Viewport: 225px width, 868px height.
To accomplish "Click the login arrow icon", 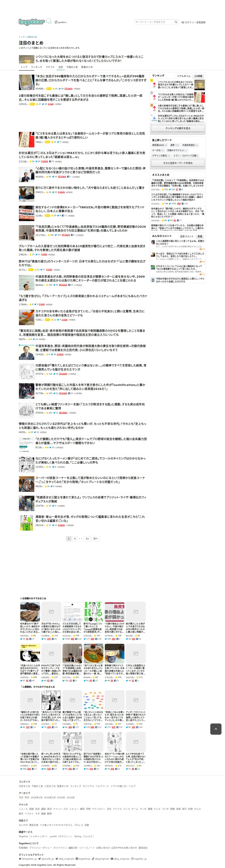I will click(x=182, y=23).
